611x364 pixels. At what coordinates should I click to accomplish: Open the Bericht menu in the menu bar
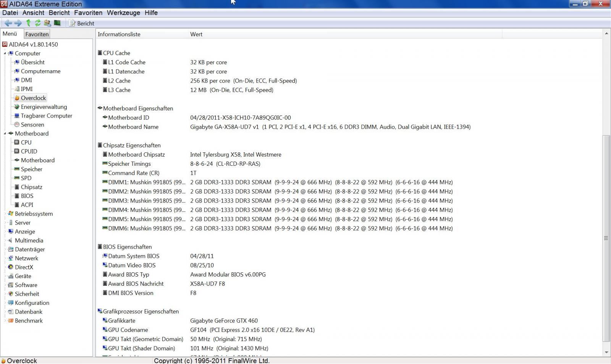click(x=59, y=13)
